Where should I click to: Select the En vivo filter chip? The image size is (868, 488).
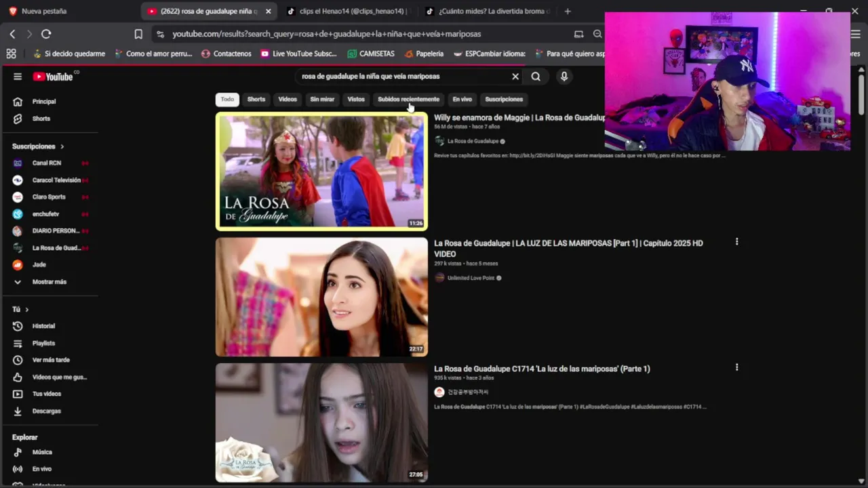point(462,99)
